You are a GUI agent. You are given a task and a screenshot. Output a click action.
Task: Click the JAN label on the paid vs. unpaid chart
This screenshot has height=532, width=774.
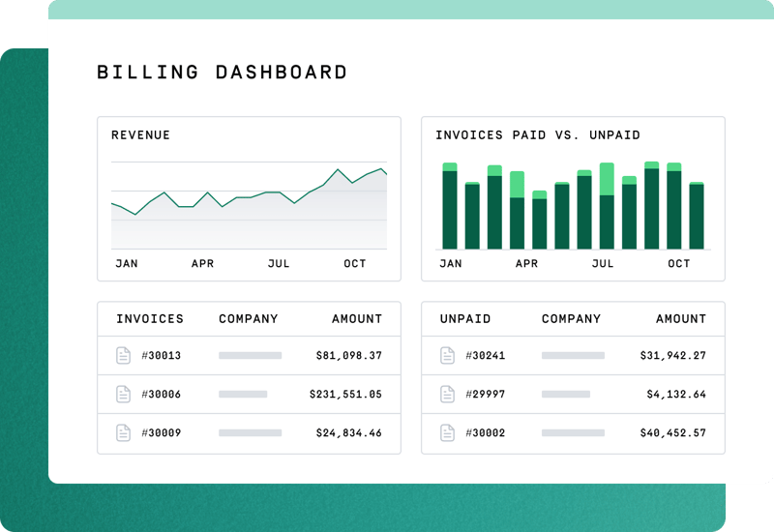pos(451,263)
